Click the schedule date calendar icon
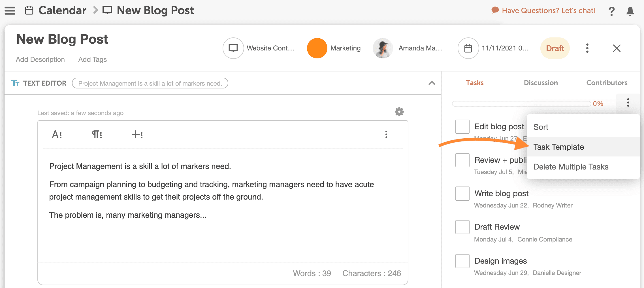The image size is (644, 288). point(468,48)
